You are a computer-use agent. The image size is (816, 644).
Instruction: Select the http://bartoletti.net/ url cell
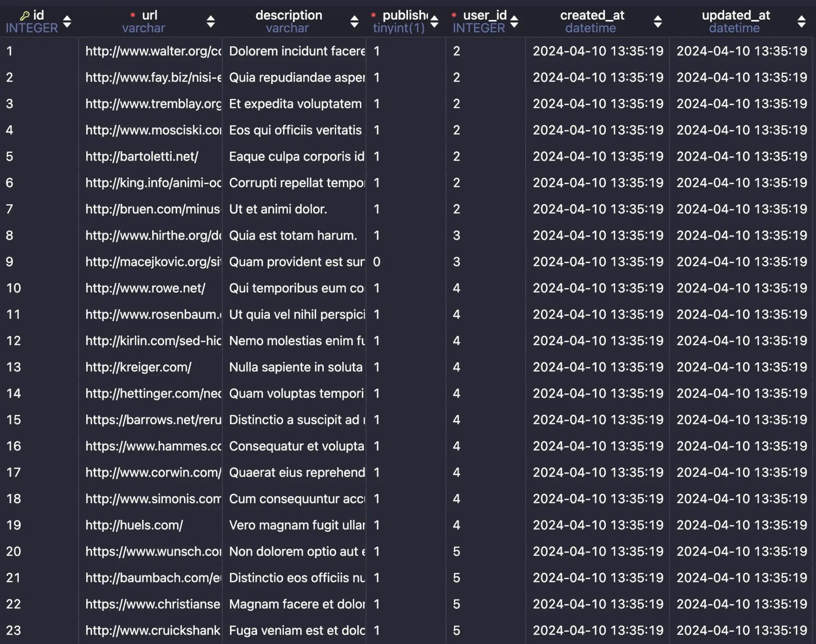point(142,156)
